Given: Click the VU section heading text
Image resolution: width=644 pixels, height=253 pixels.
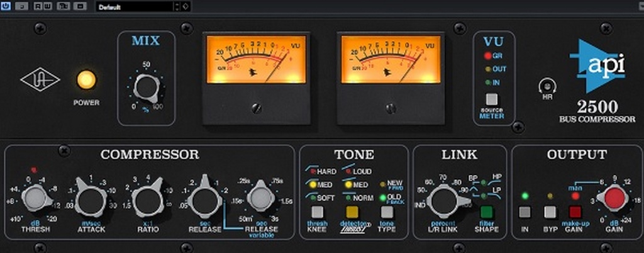Looking at the screenshot, I should [493, 41].
